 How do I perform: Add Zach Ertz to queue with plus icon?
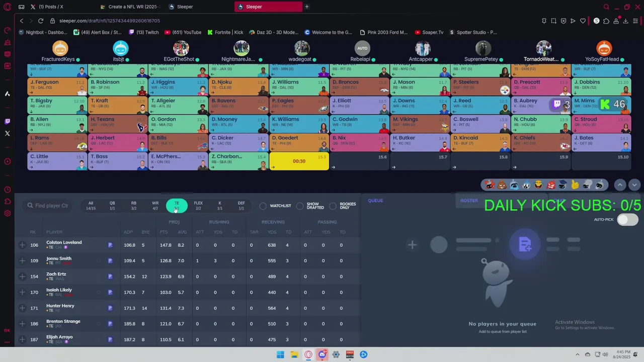[x=22, y=277]
